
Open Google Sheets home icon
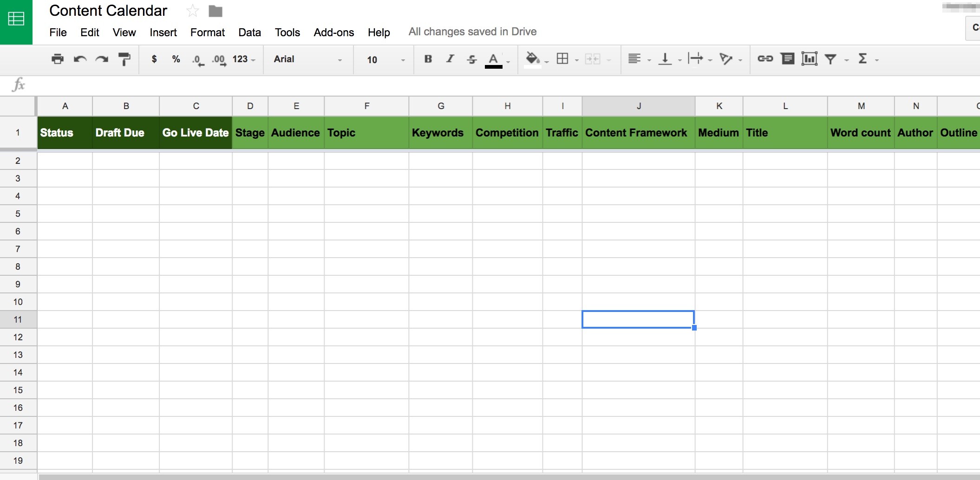click(16, 19)
